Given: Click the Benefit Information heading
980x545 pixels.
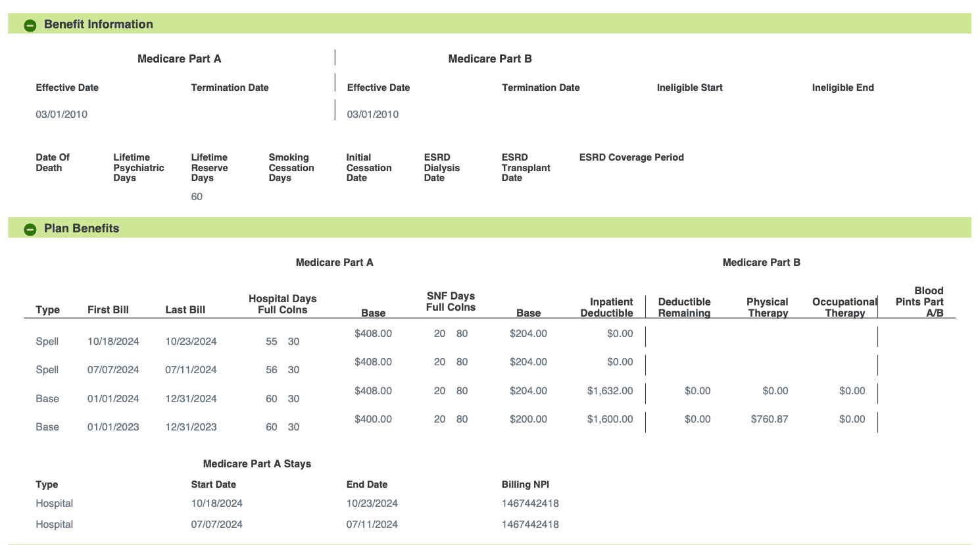Looking at the screenshot, I should tap(99, 24).
